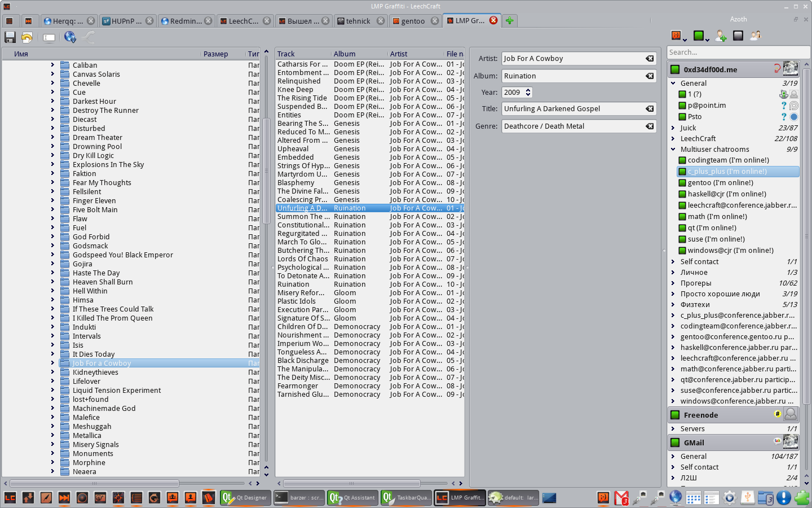Select the Psto contact
This screenshot has width=812, height=508.
point(695,117)
